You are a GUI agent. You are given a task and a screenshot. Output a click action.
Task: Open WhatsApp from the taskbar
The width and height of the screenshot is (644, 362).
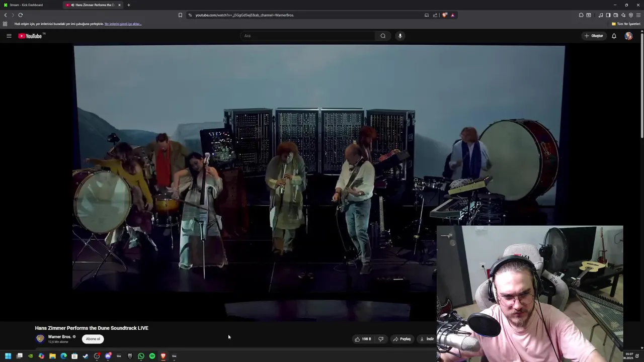click(x=141, y=356)
